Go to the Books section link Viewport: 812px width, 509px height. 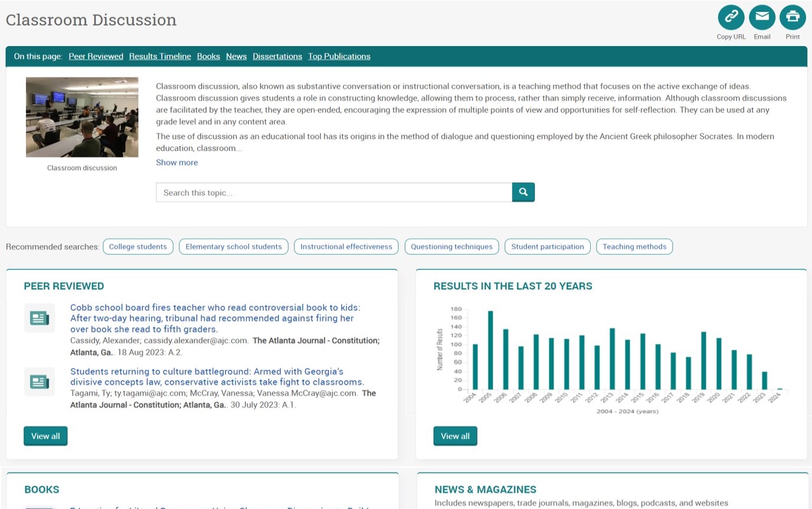click(208, 57)
